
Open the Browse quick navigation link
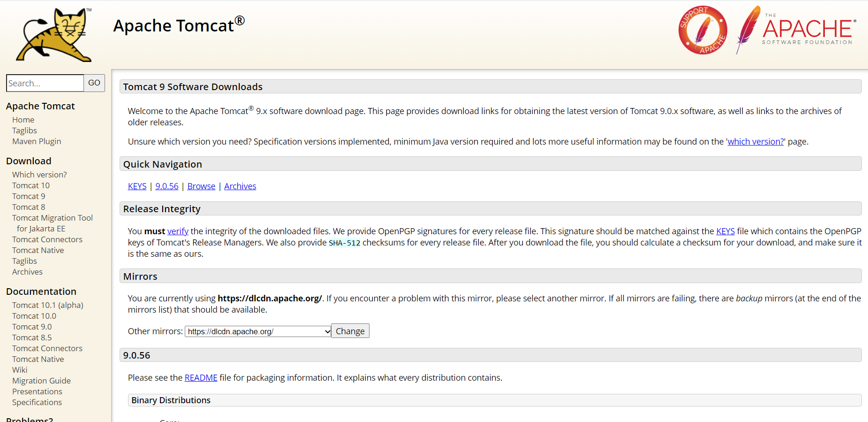coord(201,186)
